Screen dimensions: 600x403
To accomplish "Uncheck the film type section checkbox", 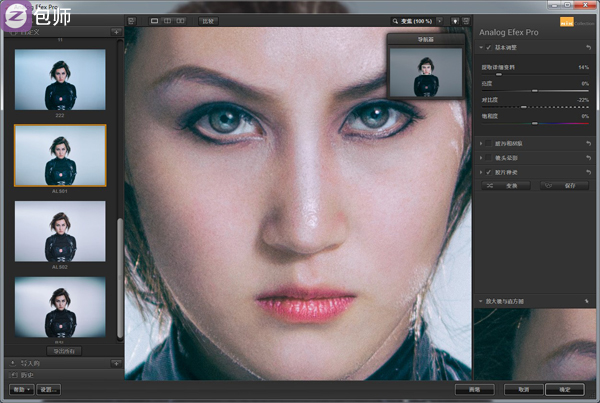I will [x=489, y=172].
